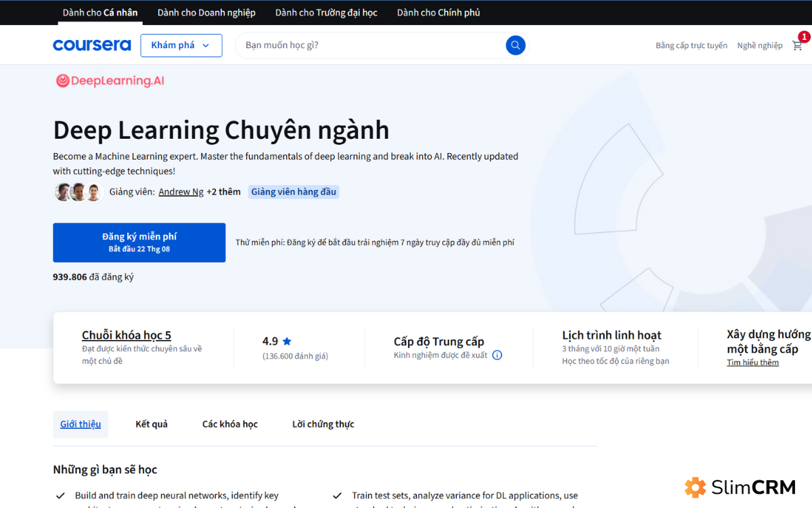The width and height of the screenshot is (812, 508).
Task: Click the cart notification badge showing 1
Action: [804, 37]
